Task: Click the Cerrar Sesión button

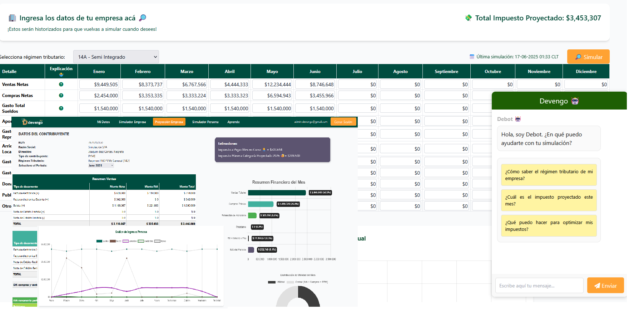Action: [x=343, y=122]
